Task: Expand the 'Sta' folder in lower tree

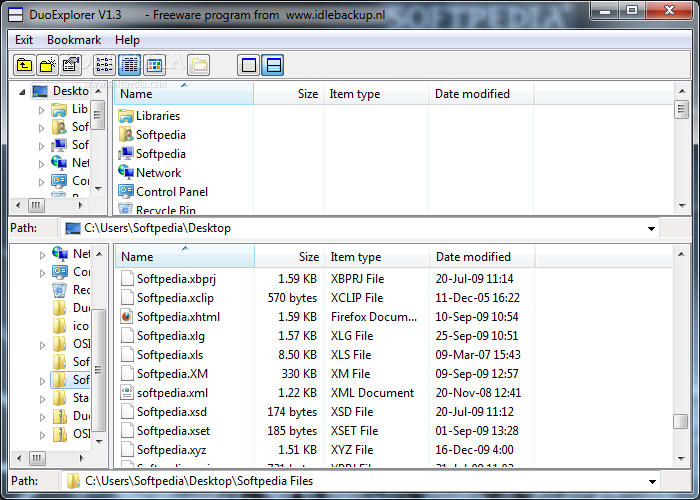Action: tap(42, 399)
